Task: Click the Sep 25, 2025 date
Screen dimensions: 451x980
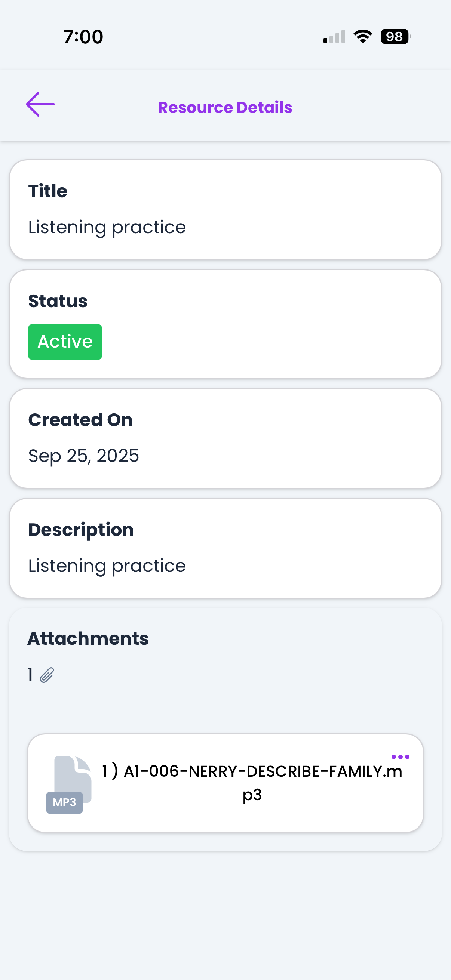Action: coord(84,455)
